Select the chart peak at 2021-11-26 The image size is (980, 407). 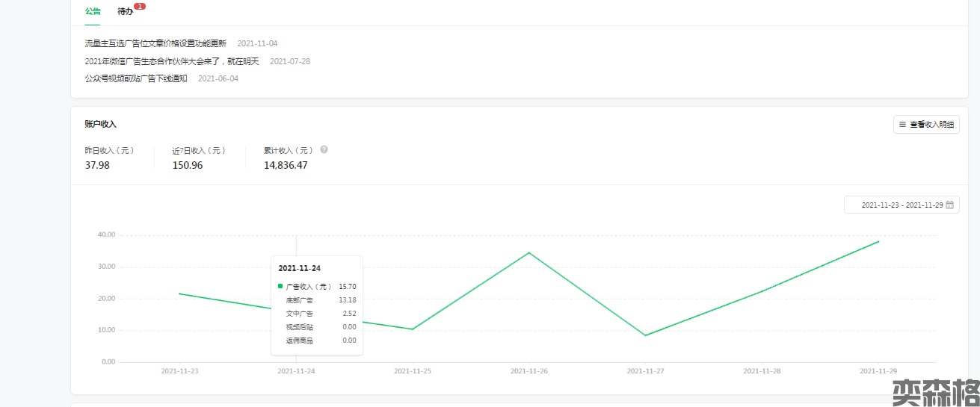(529, 252)
